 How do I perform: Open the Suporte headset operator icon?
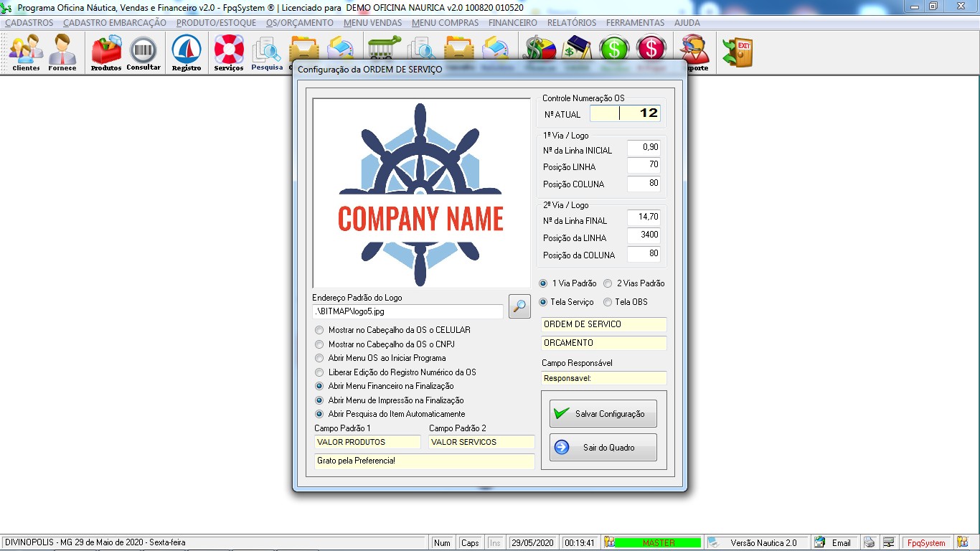point(695,53)
